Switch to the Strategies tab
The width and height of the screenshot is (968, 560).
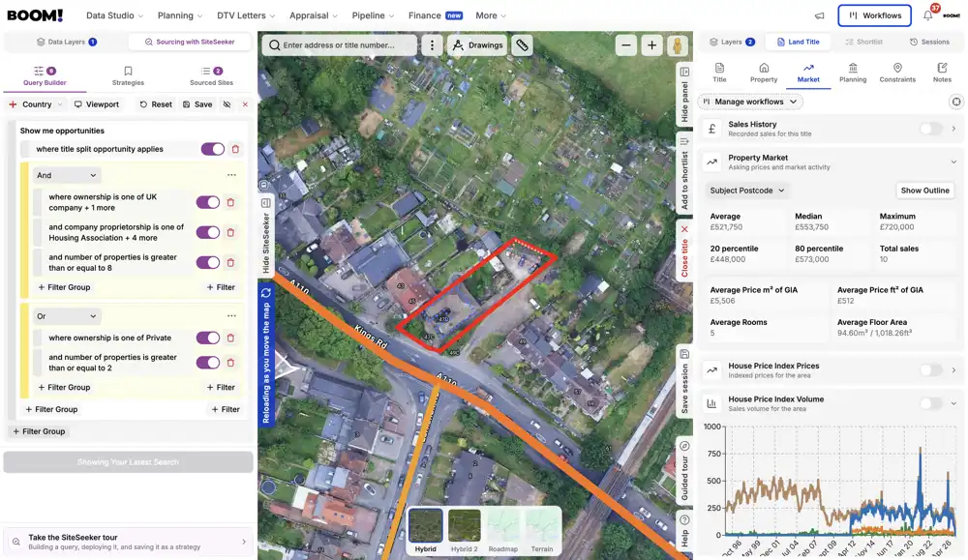tap(128, 75)
